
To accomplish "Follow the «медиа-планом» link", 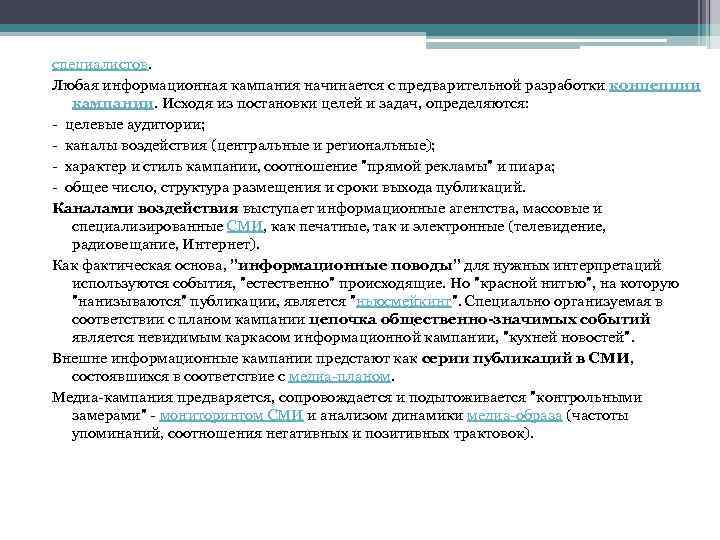I will [x=339, y=377].
